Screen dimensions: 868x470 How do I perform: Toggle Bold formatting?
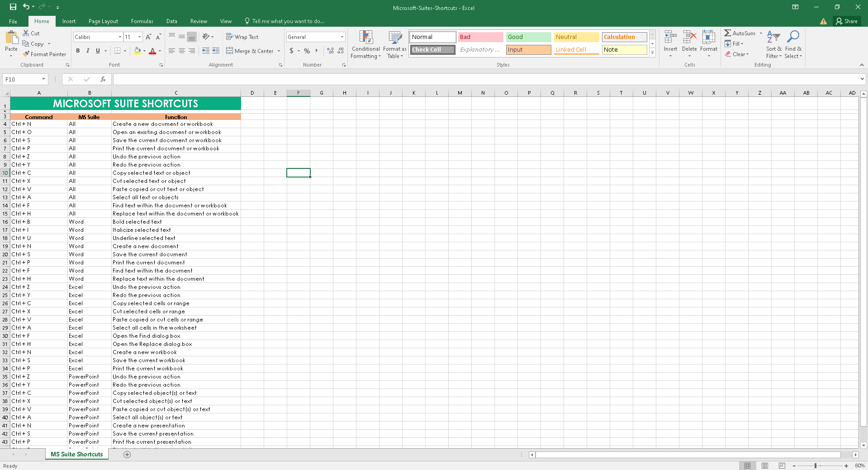(78, 51)
